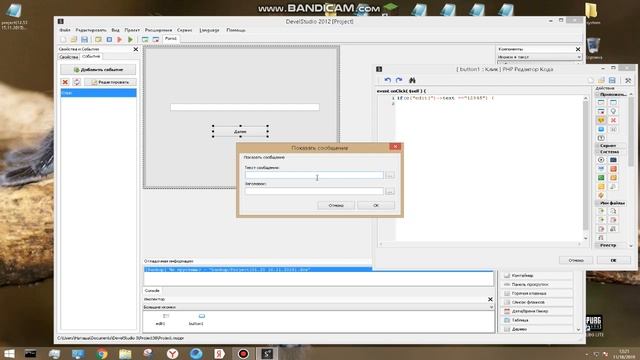Click the Горячая клавиша component

[x=536, y=293]
